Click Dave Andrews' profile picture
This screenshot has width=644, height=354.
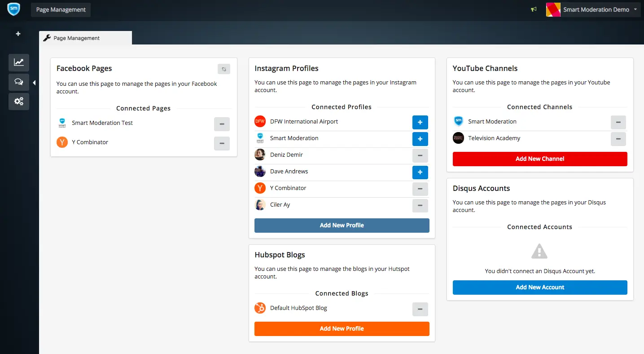(260, 171)
